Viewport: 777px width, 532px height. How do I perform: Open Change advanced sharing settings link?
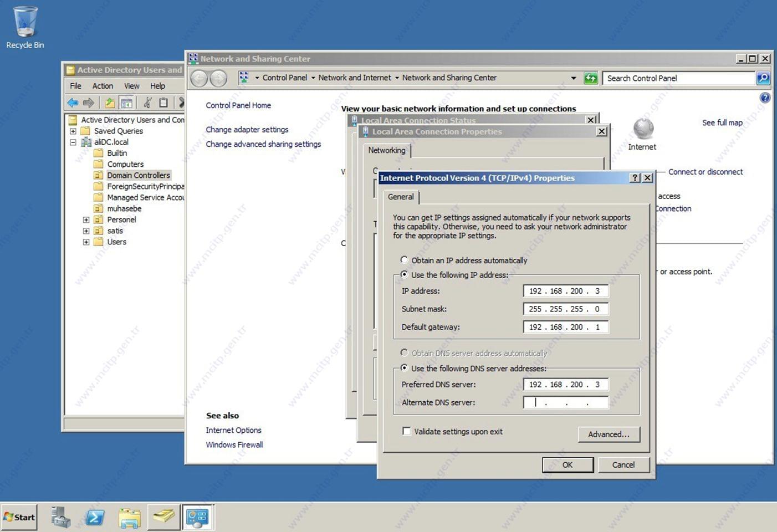[263, 144]
